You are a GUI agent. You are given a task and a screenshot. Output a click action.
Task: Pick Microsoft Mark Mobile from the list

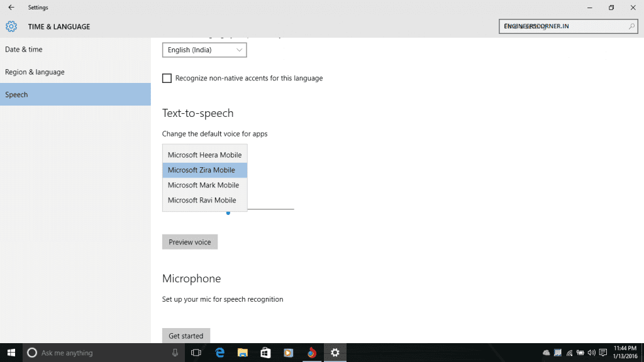203,185
